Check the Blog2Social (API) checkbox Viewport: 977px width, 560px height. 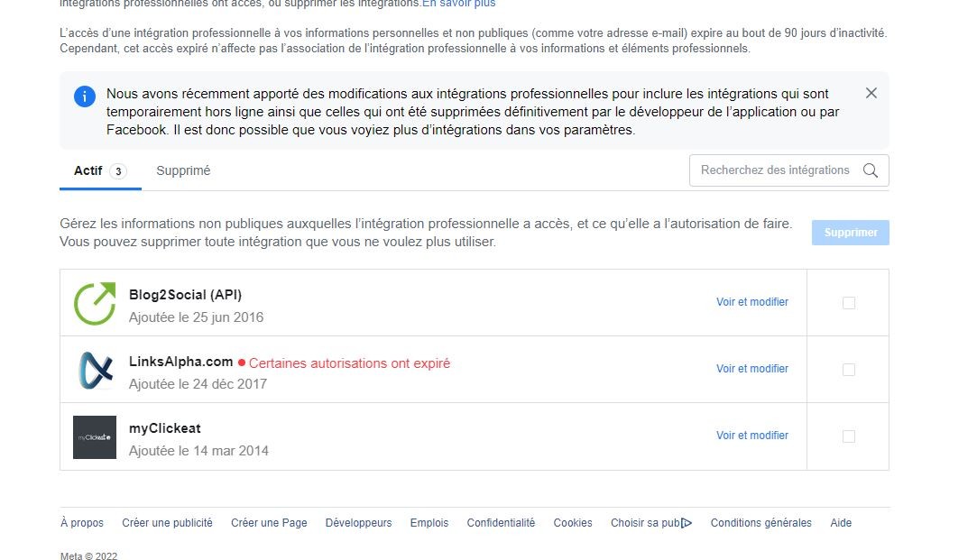pyautogui.click(x=848, y=303)
